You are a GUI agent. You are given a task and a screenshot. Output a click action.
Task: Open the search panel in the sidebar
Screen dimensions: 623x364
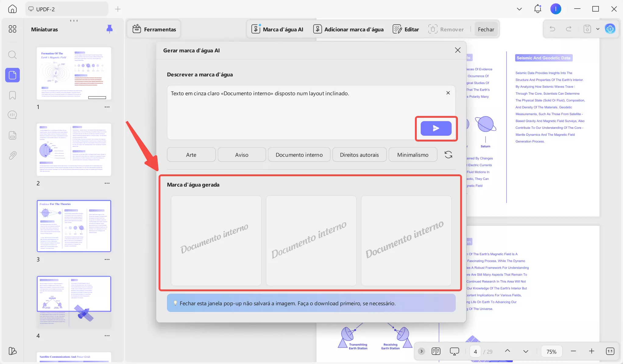click(x=12, y=55)
